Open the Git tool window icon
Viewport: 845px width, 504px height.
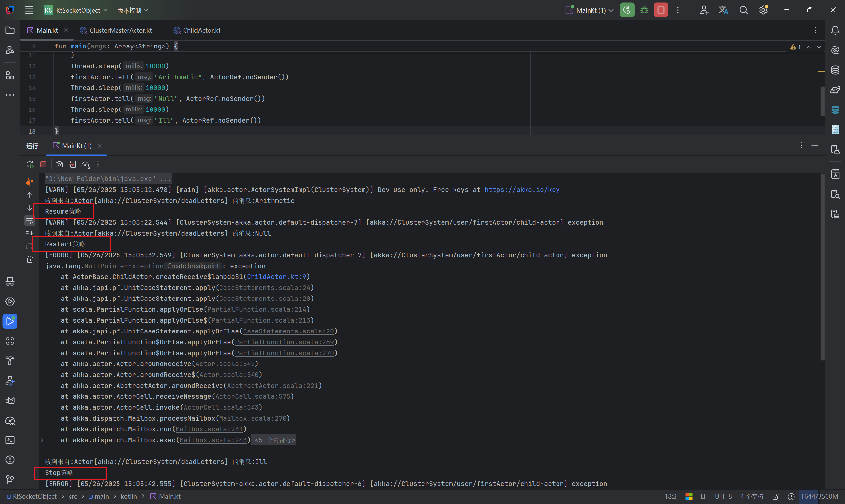pyautogui.click(x=10, y=480)
